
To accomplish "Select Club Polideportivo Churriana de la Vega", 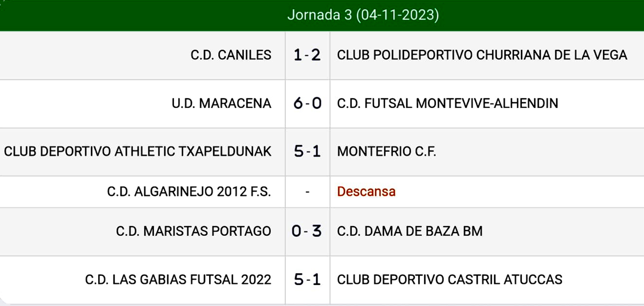I will point(482,55).
